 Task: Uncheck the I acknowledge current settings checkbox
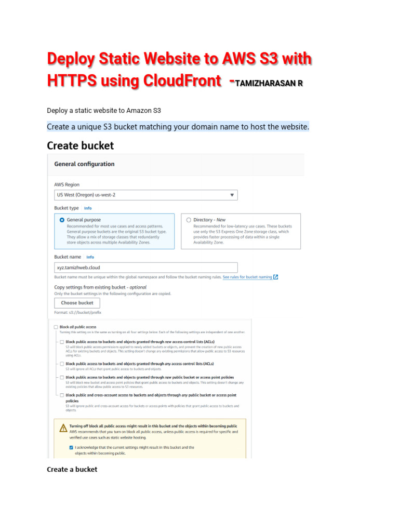click(71, 447)
